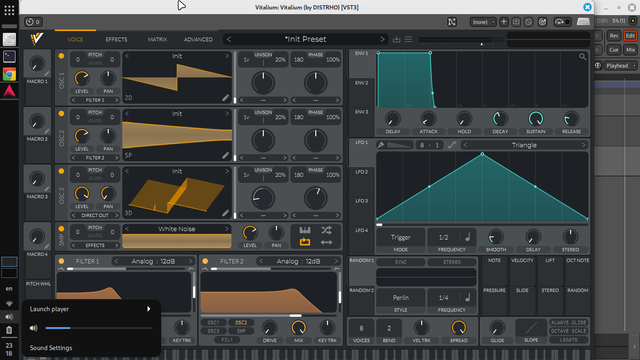Viewport: 640px width, 360px height.
Task: Open Sound Settings in the volume popup
Action: (x=51, y=348)
